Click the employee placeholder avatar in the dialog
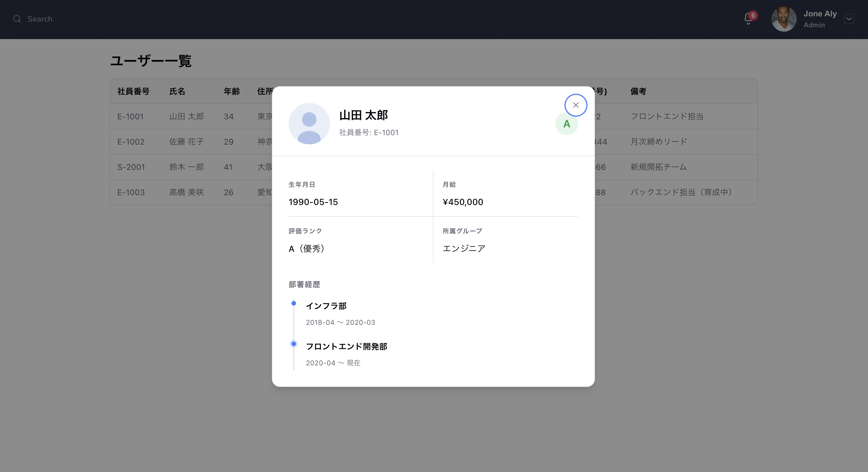868x472 pixels. click(x=309, y=124)
